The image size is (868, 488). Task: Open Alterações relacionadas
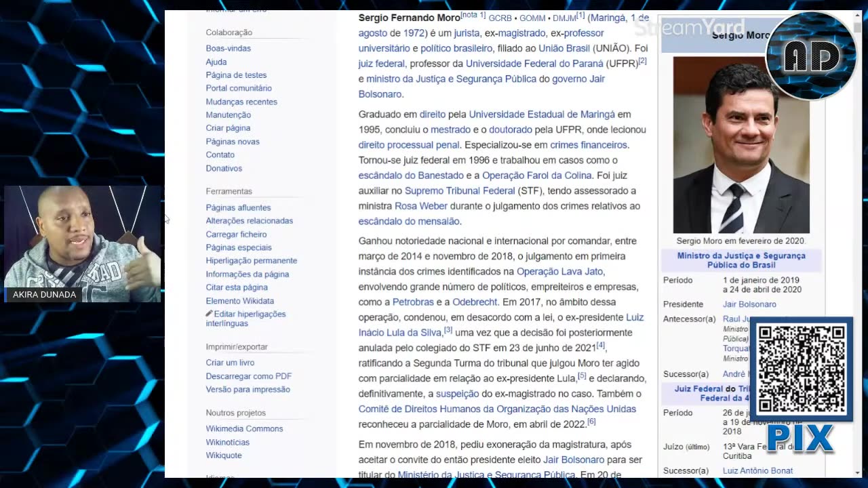(250, 221)
